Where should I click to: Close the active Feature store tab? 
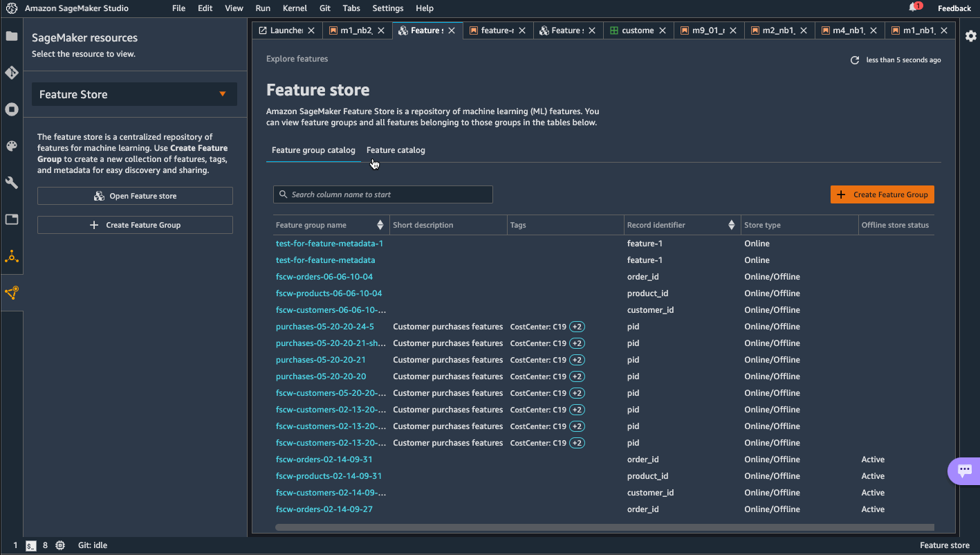452,30
